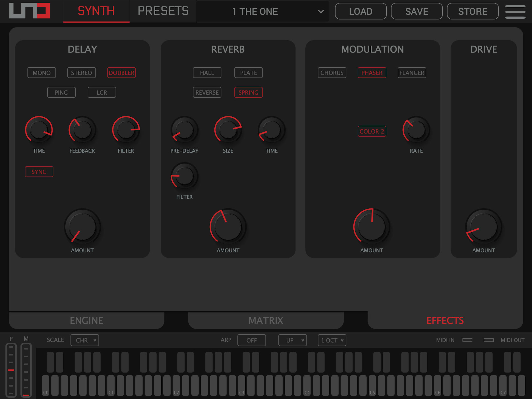
Task: Click the STORE button
Action: coord(472,11)
